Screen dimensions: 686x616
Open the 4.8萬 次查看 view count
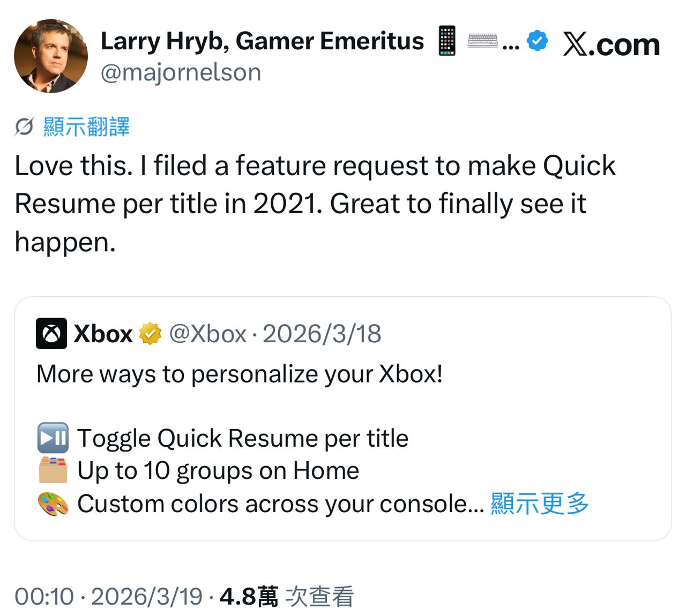tap(287, 596)
